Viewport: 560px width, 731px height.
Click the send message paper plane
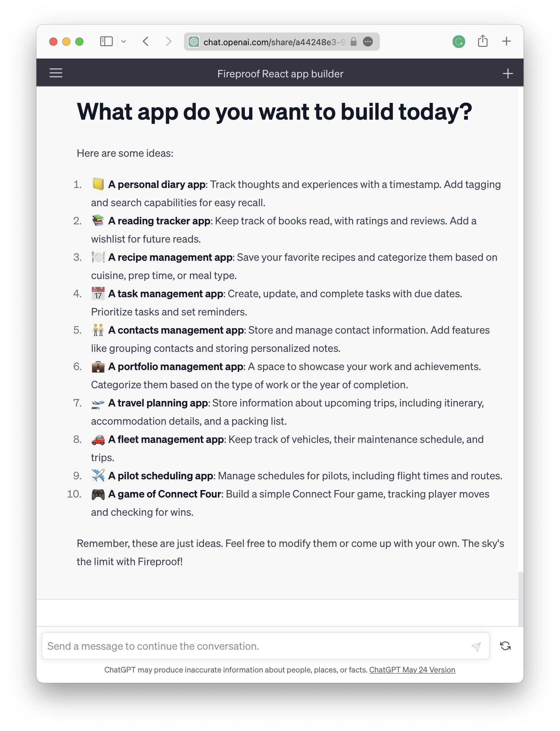point(476,646)
